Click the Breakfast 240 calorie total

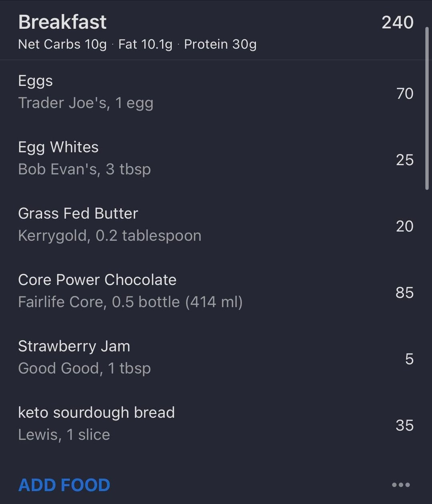click(x=397, y=22)
